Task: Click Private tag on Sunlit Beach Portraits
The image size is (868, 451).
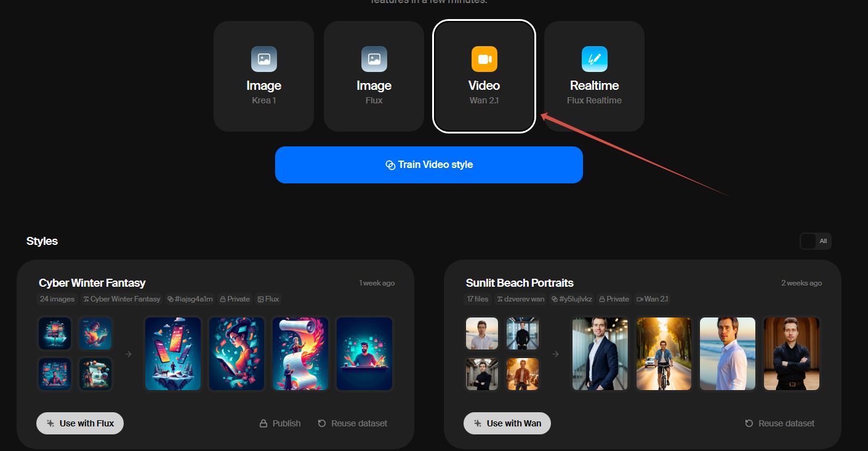Action: [614, 299]
